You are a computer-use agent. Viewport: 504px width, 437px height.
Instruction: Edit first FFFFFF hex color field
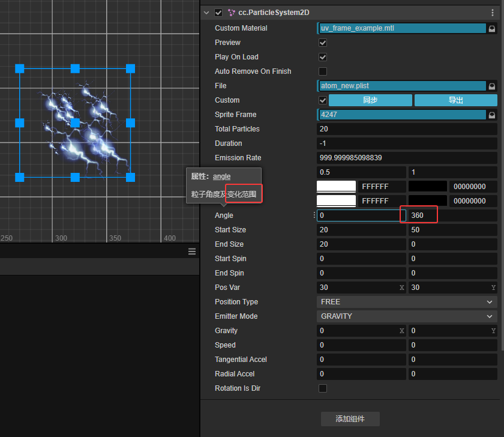(382, 187)
